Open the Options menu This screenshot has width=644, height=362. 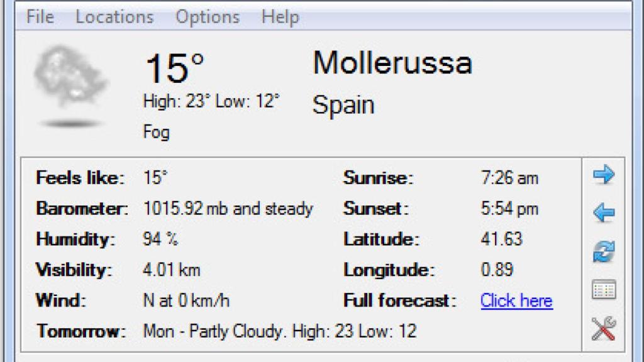pyautogui.click(x=208, y=17)
